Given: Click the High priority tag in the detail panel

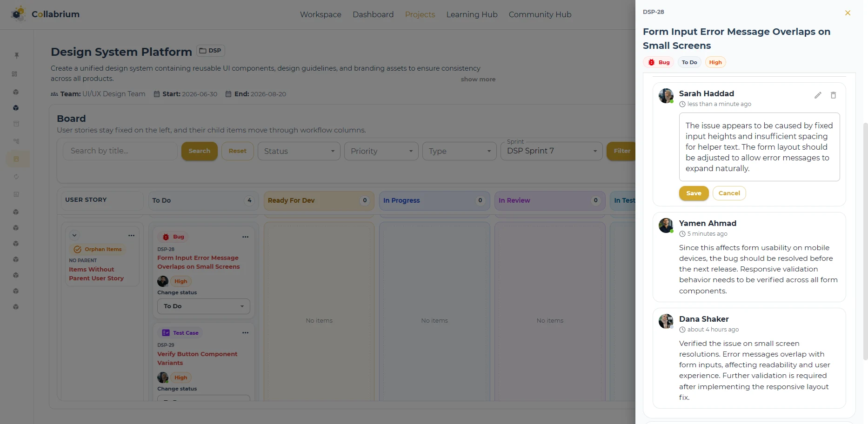Looking at the screenshot, I should [x=715, y=62].
